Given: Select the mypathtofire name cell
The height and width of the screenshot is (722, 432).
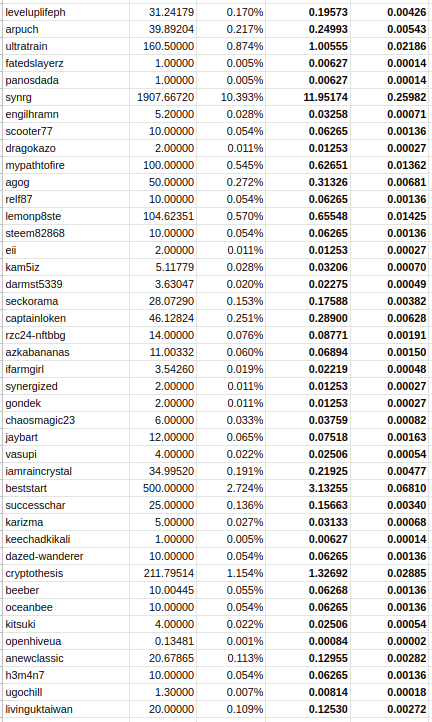Looking at the screenshot, I should coord(66,165).
